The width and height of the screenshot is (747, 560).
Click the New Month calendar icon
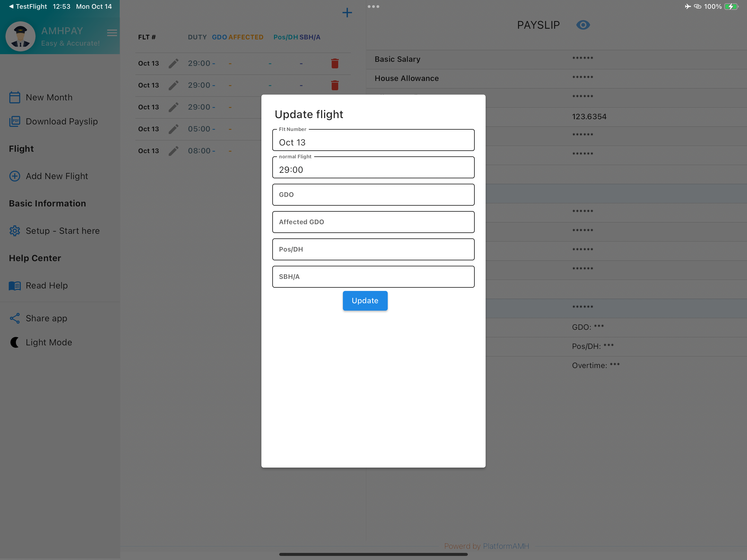pyautogui.click(x=14, y=97)
